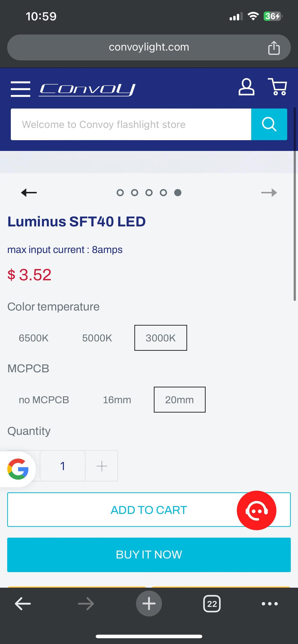Choose the no MCPCB option

point(44,400)
